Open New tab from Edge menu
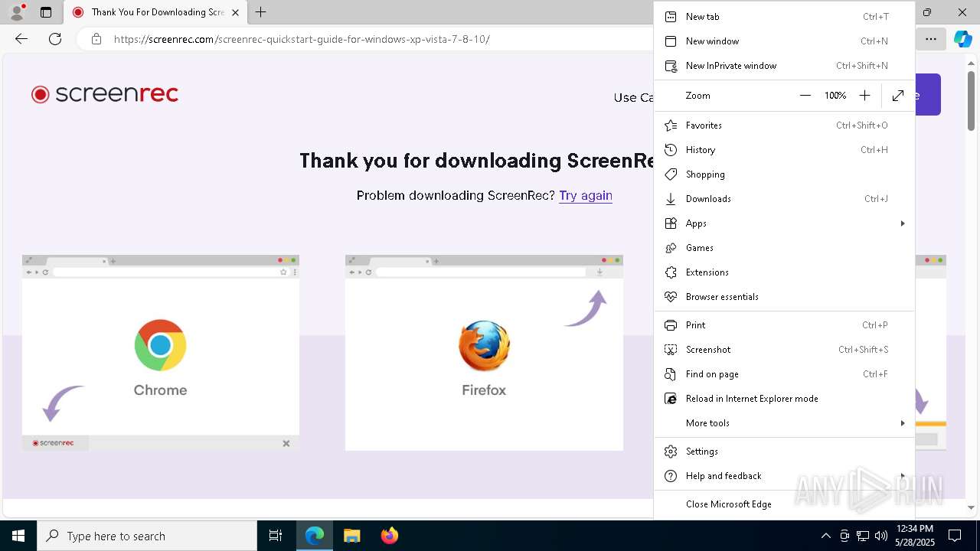Viewport: 980px width, 551px height. pos(784,17)
